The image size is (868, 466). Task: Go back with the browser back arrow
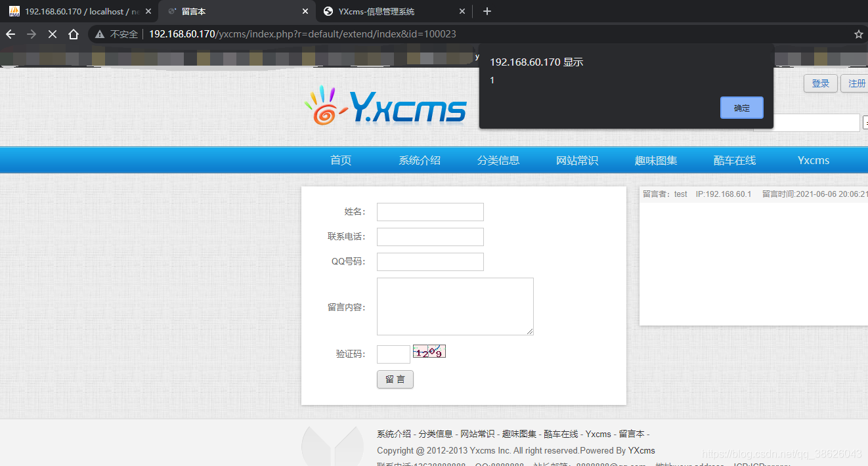11,34
